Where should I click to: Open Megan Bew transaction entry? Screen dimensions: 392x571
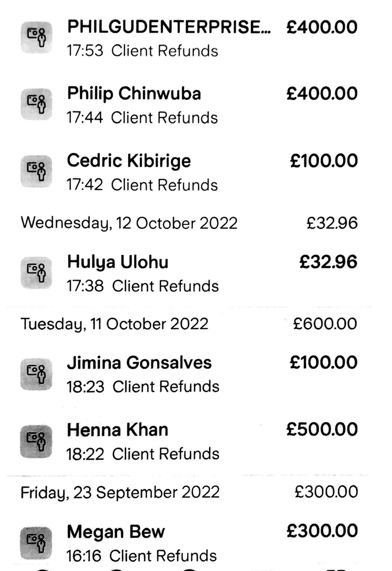click(x=116, y=531)
